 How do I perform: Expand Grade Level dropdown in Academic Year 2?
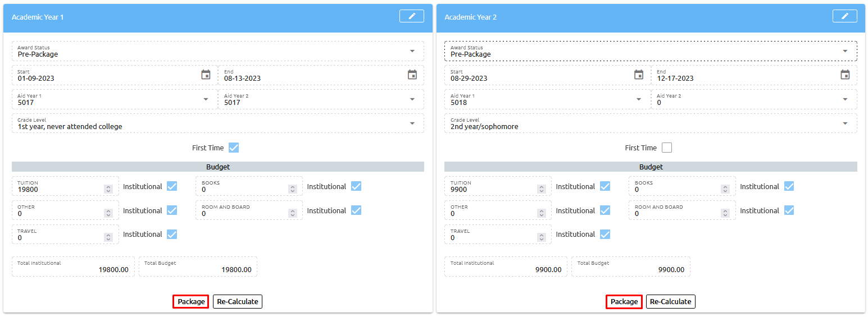[845, 123]
